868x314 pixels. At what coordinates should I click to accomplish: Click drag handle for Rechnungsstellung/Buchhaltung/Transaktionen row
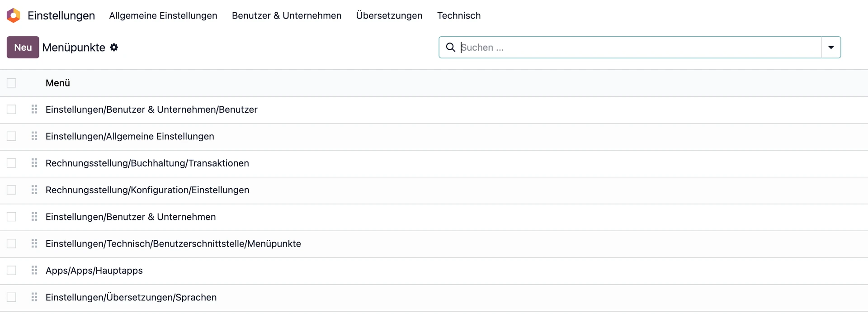34,163
